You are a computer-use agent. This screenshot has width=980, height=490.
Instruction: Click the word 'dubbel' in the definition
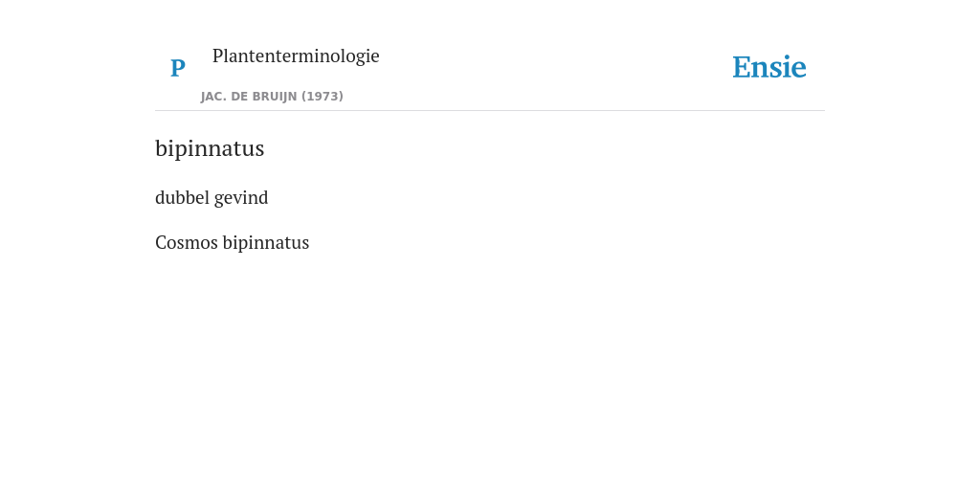[182, 197]
